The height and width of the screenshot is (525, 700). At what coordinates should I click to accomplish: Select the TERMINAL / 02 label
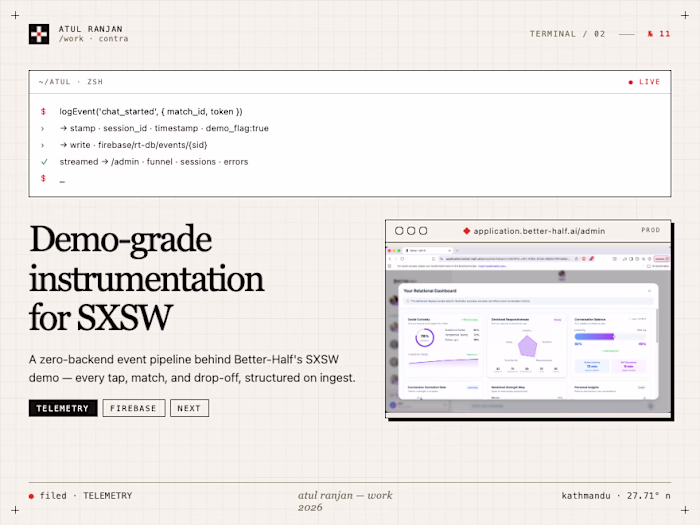coord(567,34)
